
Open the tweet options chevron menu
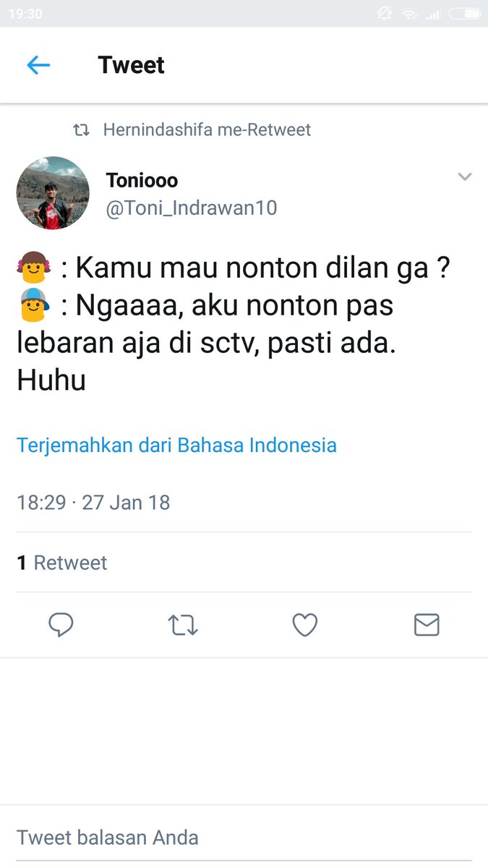(465, 177)
